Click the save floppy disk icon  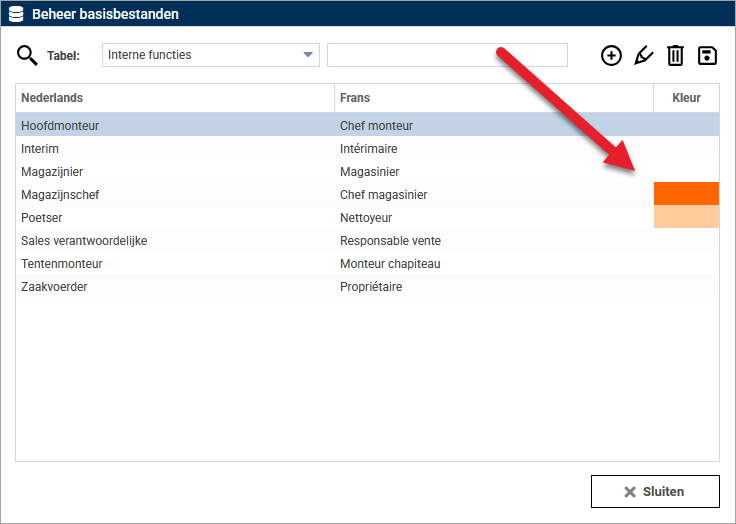click(707, 56)
